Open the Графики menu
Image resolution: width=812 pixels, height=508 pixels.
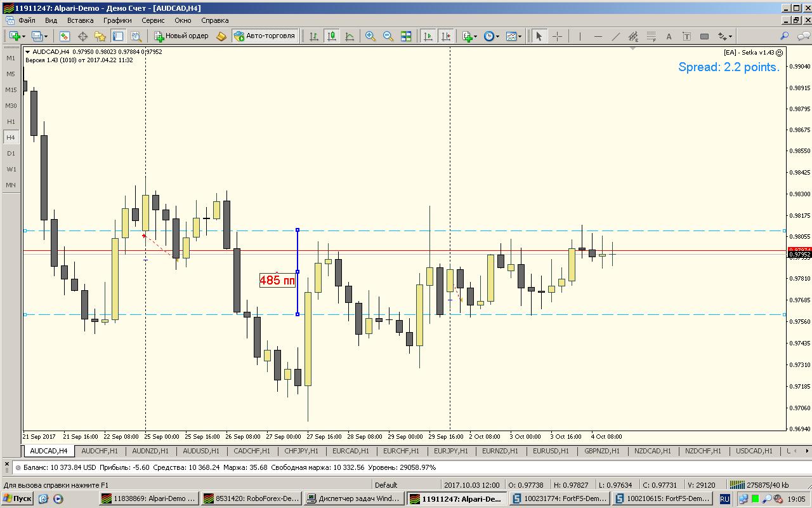pyautogui.click(x=118, y=20)
